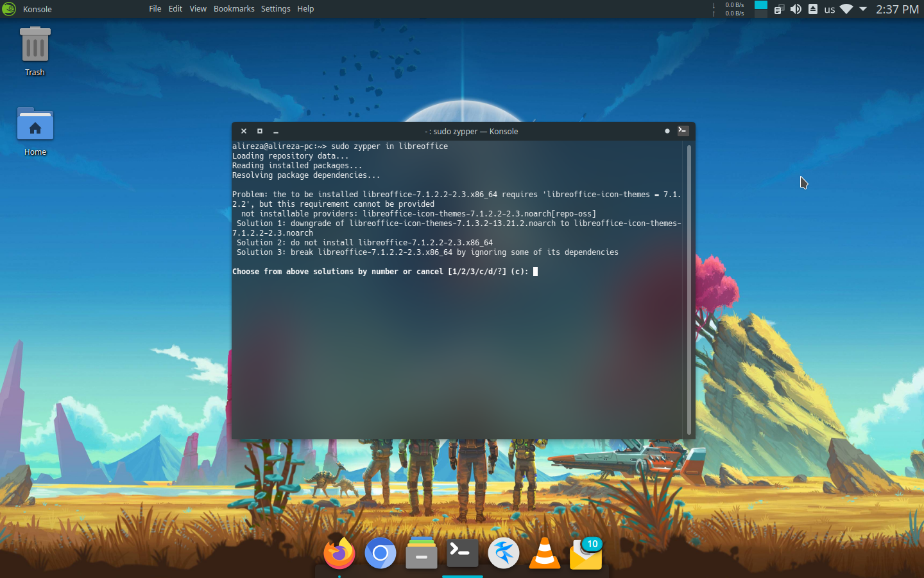Click the terminal cursor at the prompt
The width and height of the screenshot is (924, 578).
point(536,272)
